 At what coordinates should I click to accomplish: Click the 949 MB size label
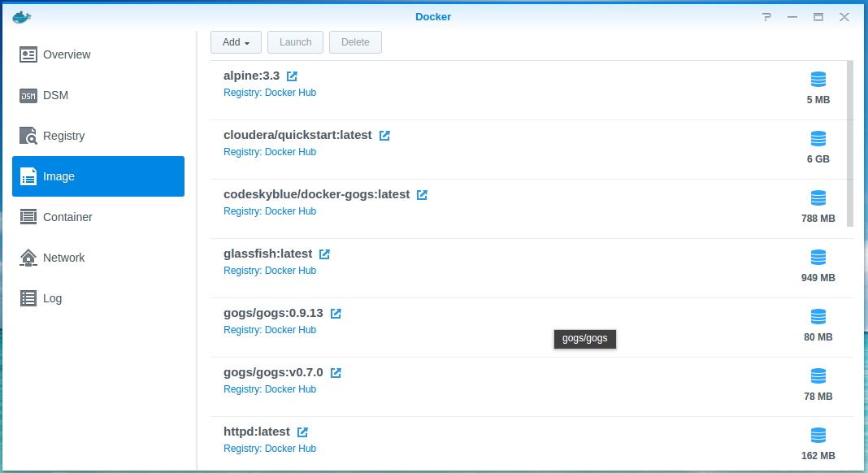pos(818,277)
